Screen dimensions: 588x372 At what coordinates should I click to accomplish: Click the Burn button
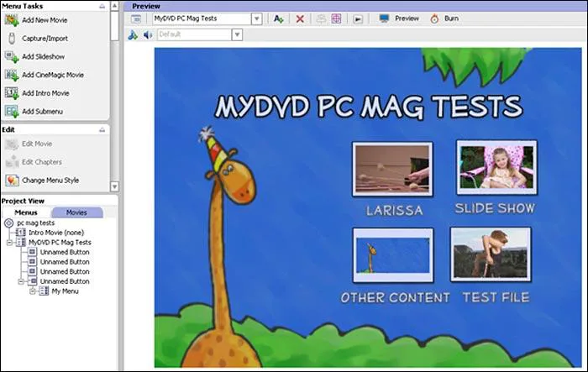(x=444, y=18)
